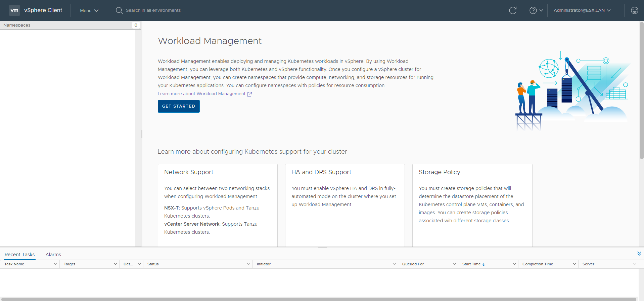Image resolution: width=644 pixels, height=301 pixels.
Task: Click the external link icon beside Learn more
Action: click(x=249, y=94)
